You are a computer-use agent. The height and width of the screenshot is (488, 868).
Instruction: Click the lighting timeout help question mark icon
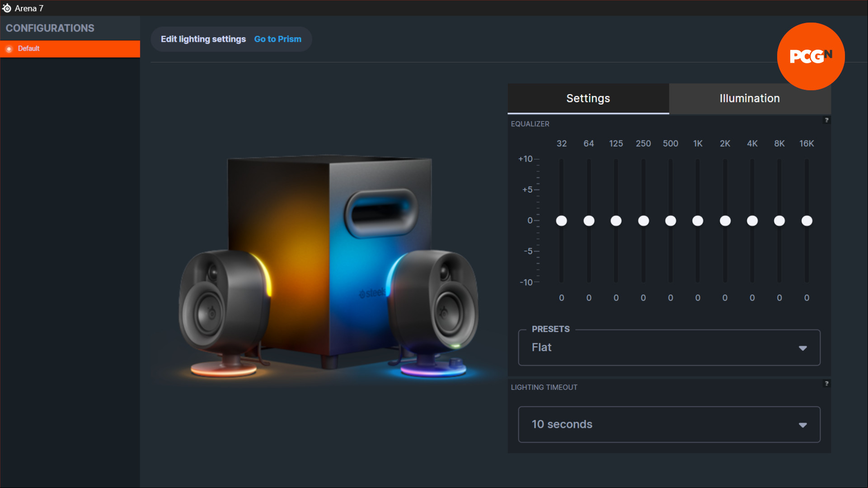(x=826, y=383)
